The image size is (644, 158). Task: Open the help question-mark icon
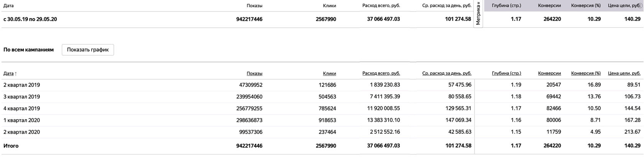(x=640, y=6)
